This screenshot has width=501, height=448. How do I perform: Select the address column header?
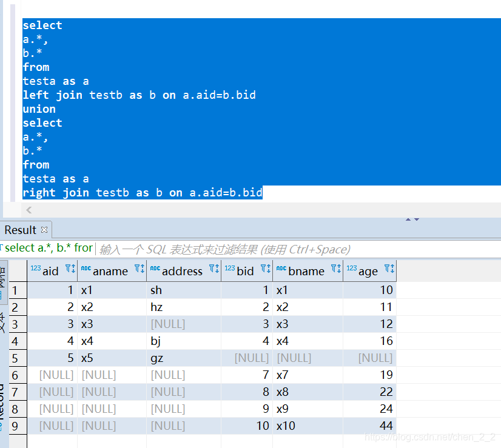coord(184,271)
